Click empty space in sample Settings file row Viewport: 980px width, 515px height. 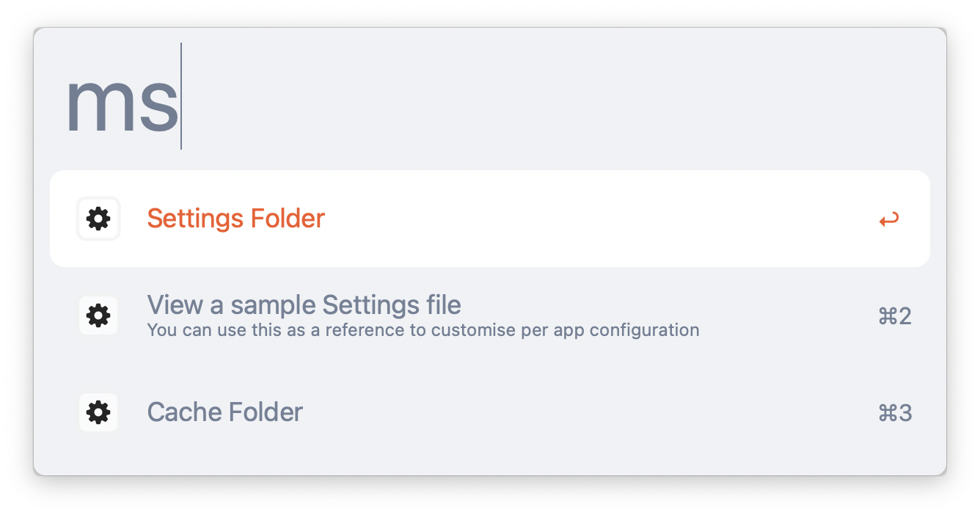785,315
